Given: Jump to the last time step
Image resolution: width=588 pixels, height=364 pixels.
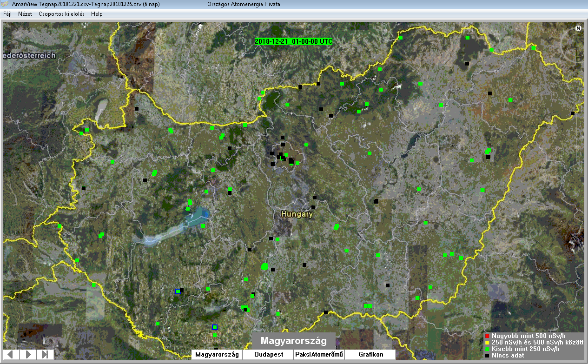Looking at the screenshot, I should click(45, 354).
